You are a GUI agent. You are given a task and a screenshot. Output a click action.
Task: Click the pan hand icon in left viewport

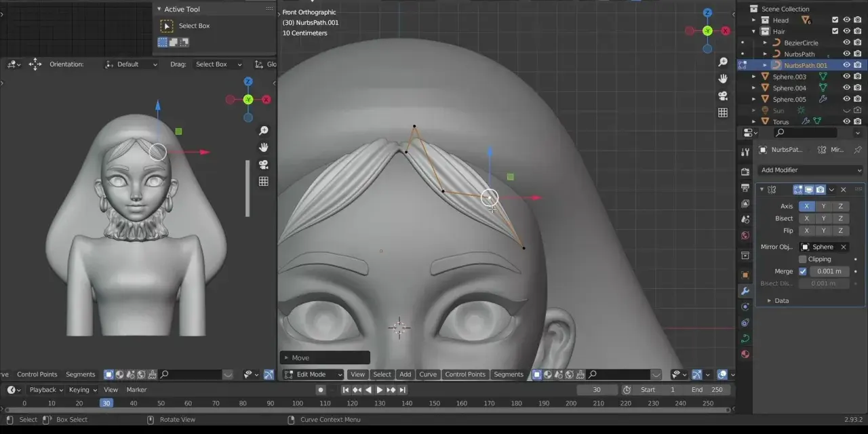click(x=264, y=147)
